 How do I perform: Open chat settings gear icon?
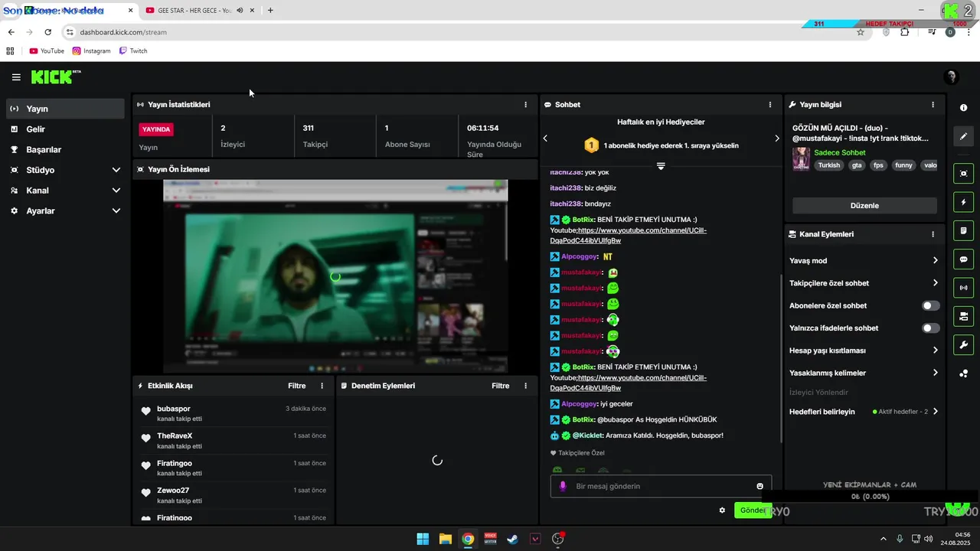coord(722,510)
